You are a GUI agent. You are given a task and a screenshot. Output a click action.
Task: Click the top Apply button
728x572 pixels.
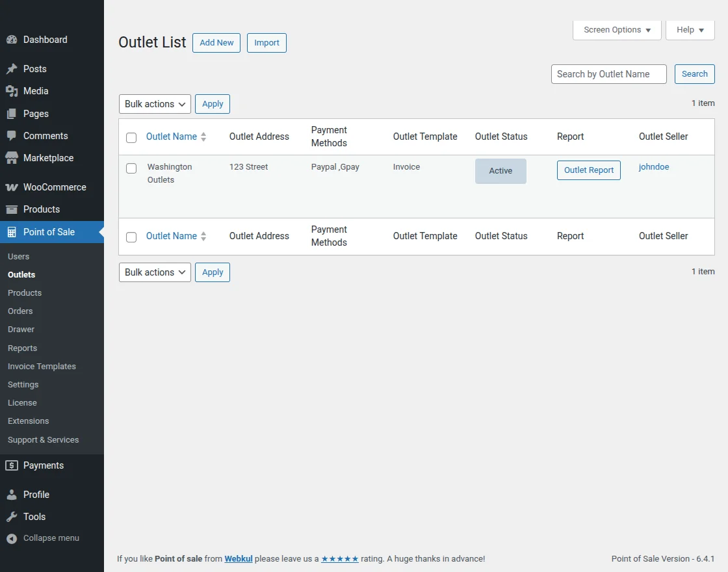tap(213, 104)
